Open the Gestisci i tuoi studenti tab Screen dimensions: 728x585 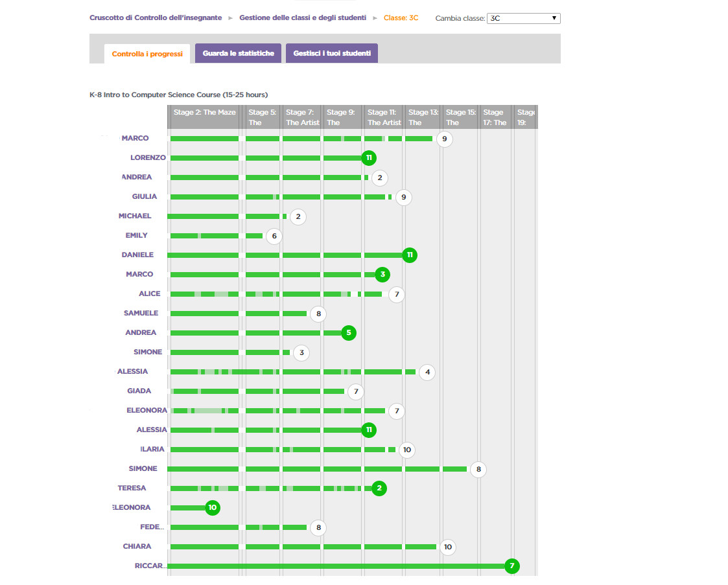pos(331,54)
